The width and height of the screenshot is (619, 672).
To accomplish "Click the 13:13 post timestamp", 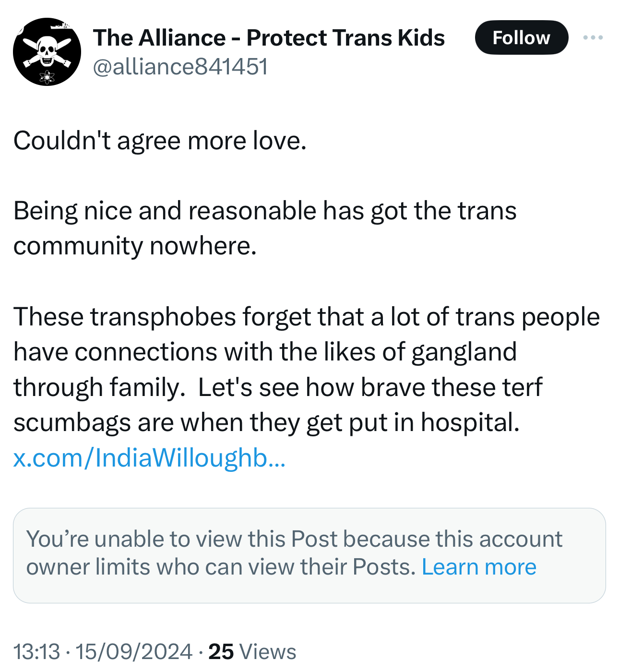I will (x=37, y=651).
